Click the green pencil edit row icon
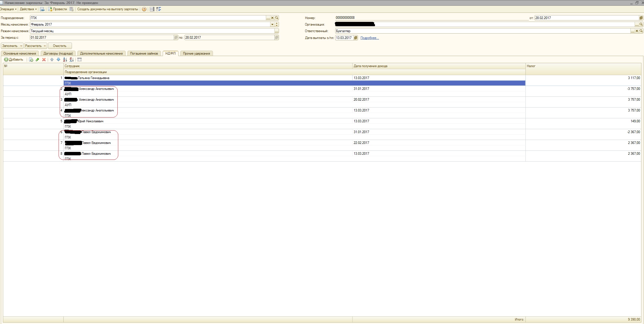The image size is (644, 324). [x=37, y=59]
